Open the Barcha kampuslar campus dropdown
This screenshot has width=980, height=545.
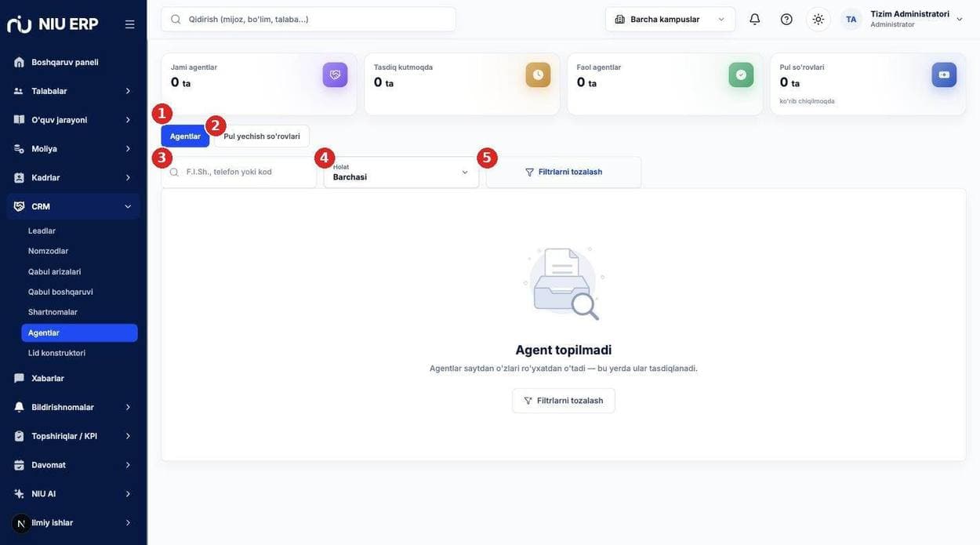670,19
